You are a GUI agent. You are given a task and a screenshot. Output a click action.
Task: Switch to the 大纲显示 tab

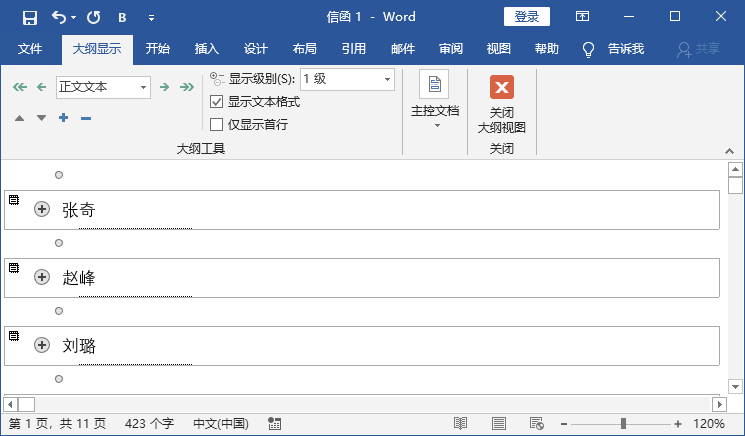(x=97, y=49)
